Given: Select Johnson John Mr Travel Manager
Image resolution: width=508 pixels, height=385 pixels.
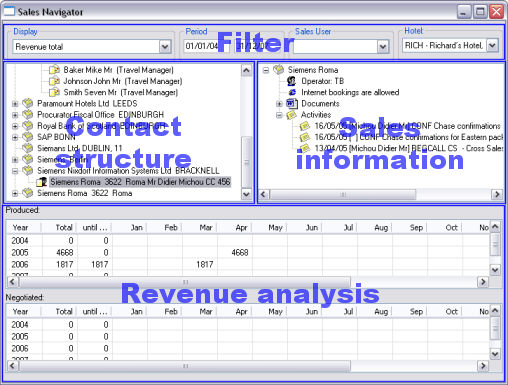Looking at the screenshot, I should (123, 81).
